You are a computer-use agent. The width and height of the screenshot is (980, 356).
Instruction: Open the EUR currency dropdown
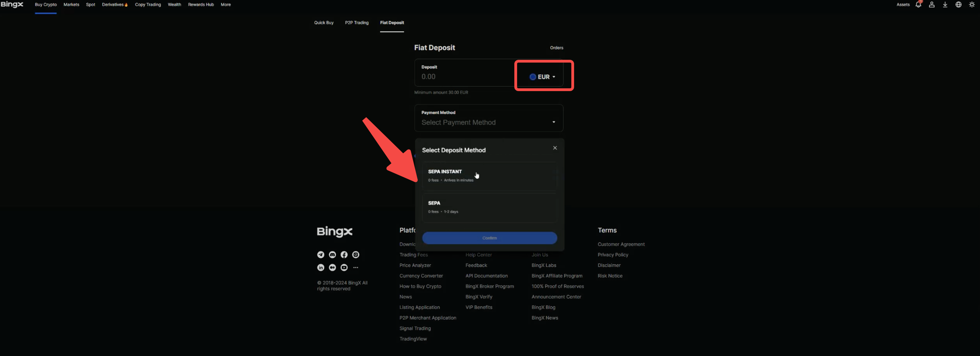point(542,77)
